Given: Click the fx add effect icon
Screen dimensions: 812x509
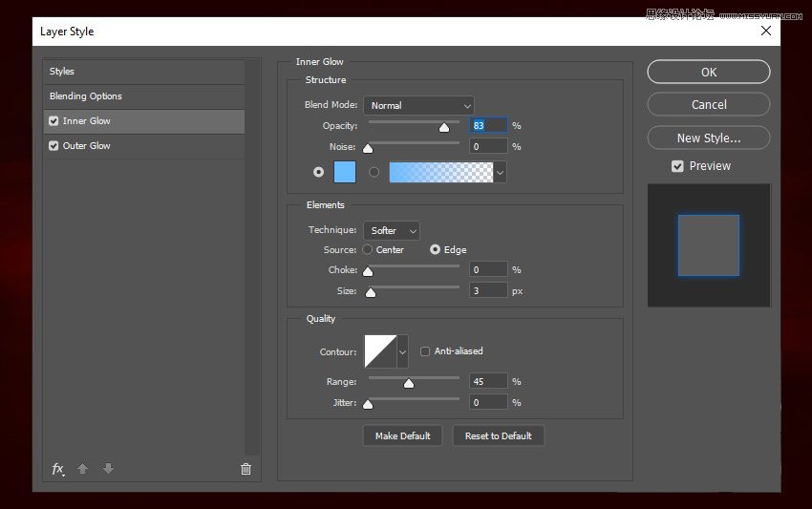Looking at the screenshot, I should pyautogui.click(x=57, y=469).
